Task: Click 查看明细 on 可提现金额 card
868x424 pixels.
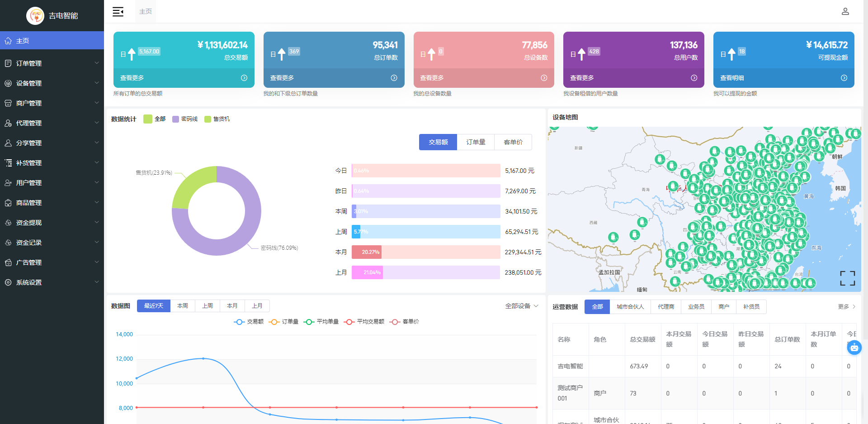Action: pos(732,78)
